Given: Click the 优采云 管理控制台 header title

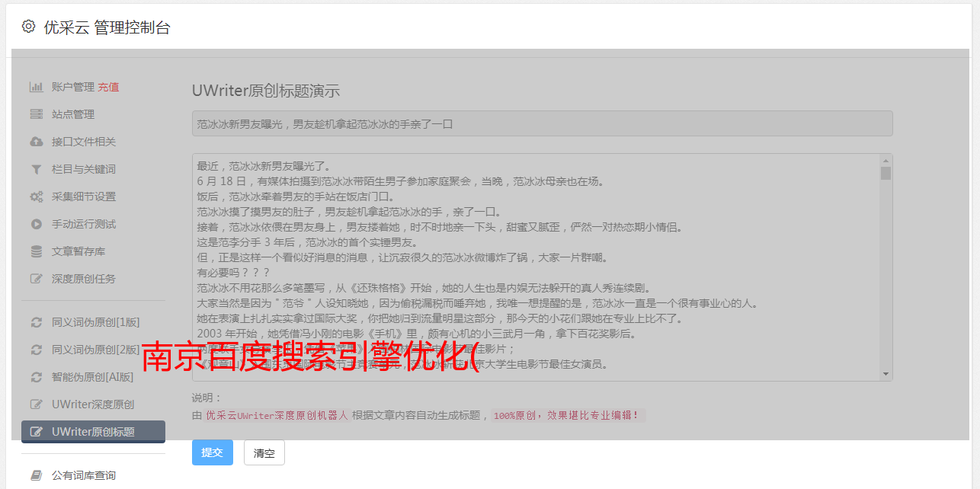Looking at the screenshot, I should (107, 27).
